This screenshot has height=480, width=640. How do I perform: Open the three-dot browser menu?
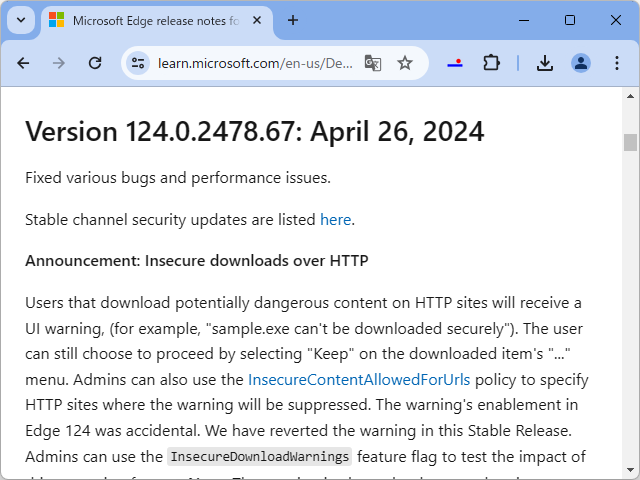coord(617,63)
